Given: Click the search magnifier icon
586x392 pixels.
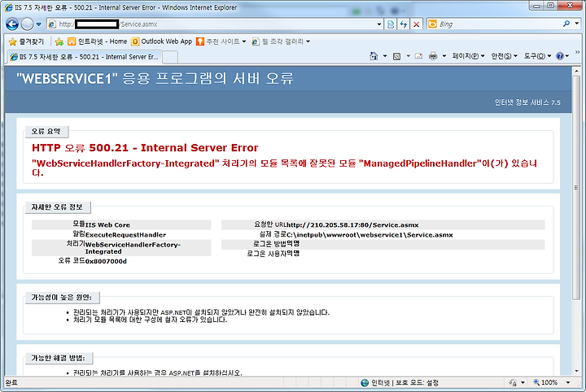Looking at the screenshot, I should (566, 24).
